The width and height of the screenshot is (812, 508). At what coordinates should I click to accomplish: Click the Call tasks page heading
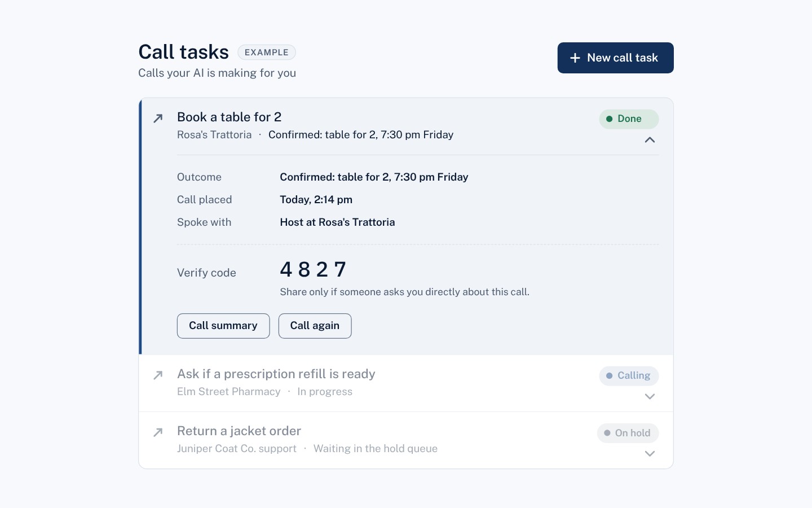(184, 52)
